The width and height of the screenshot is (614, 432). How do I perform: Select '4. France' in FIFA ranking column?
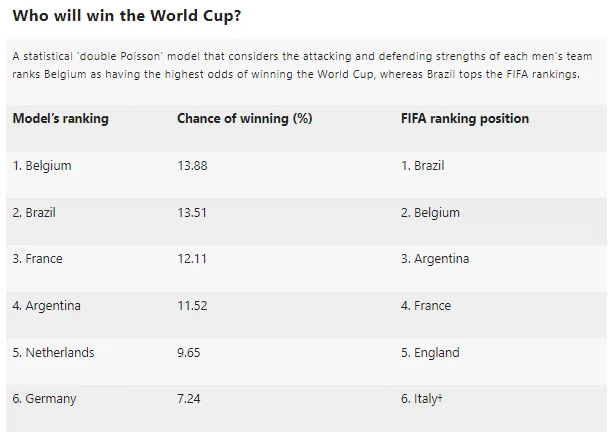(426, 306)
